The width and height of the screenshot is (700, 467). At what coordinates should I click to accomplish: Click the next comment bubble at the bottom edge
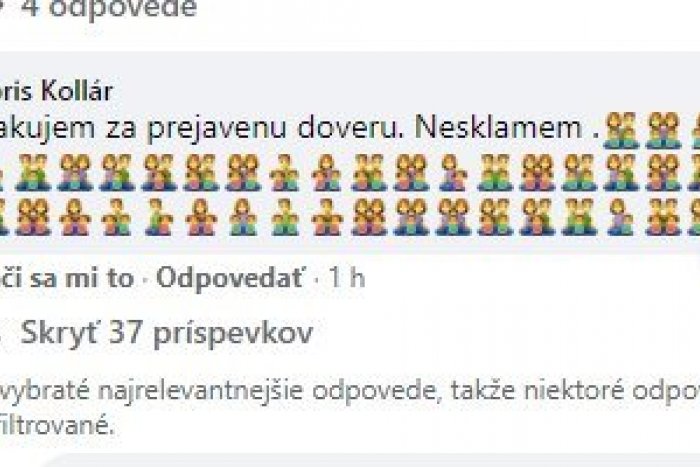[371, 461]
